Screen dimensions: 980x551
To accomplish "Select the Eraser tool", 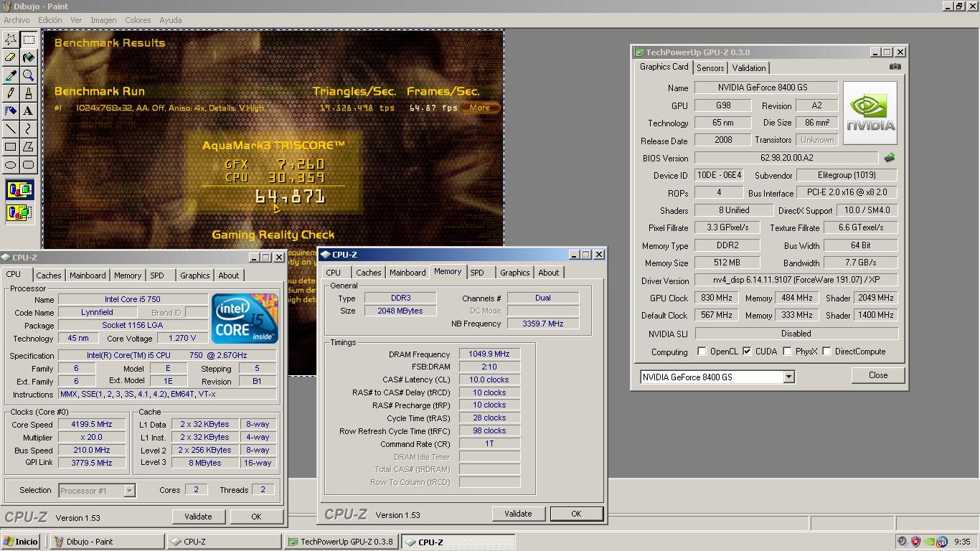I will click(11, 57).
